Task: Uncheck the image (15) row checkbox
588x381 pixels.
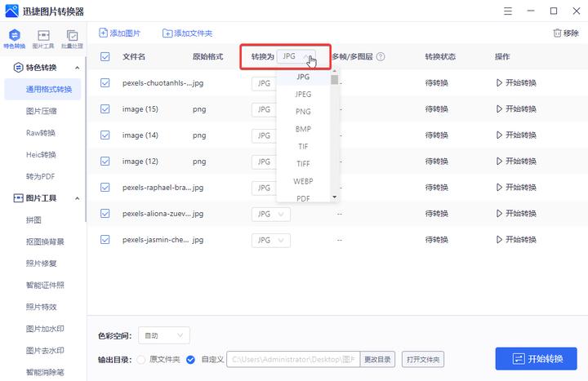Action: tap(105, 109)
